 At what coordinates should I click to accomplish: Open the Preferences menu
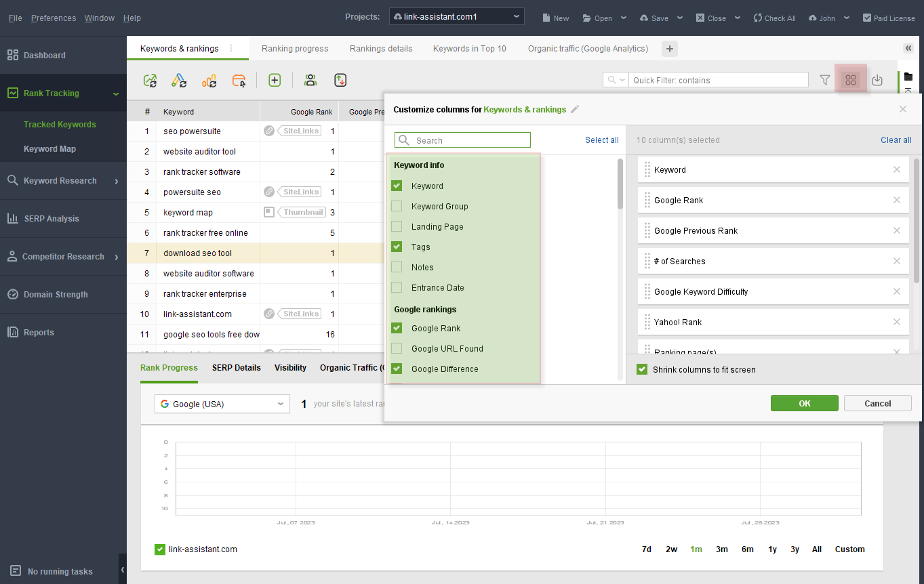point(54,18)
